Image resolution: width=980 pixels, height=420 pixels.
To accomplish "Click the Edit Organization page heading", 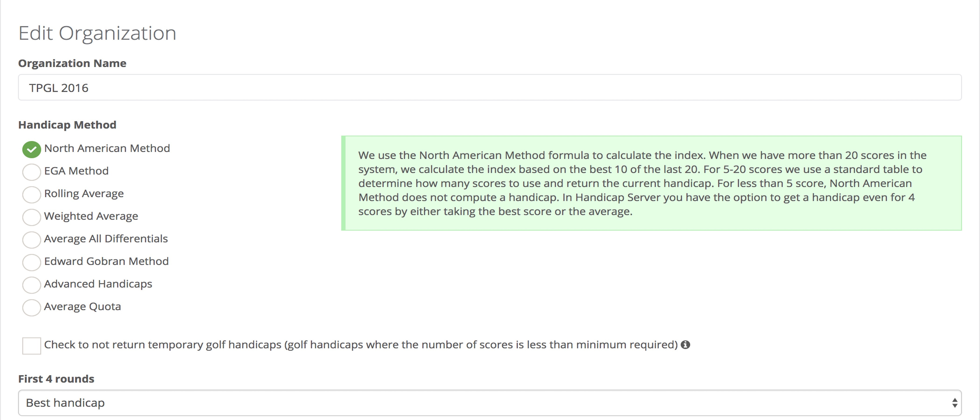I will [97, 33].
